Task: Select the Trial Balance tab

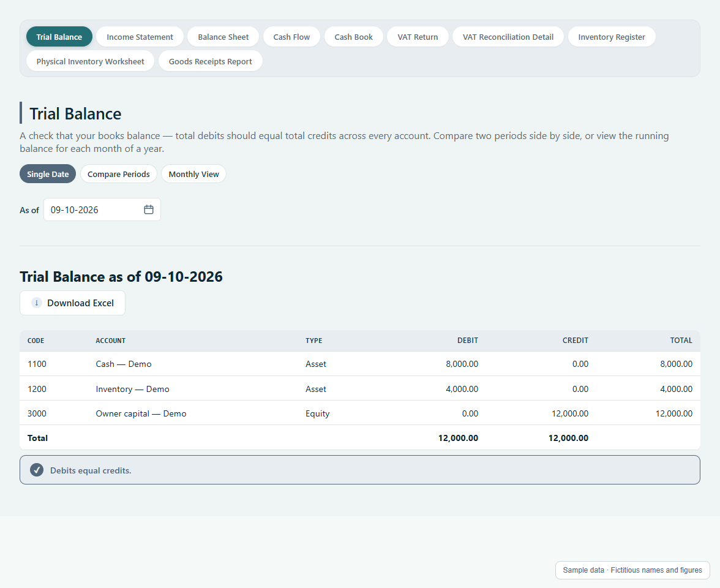Action: point(59,37)
